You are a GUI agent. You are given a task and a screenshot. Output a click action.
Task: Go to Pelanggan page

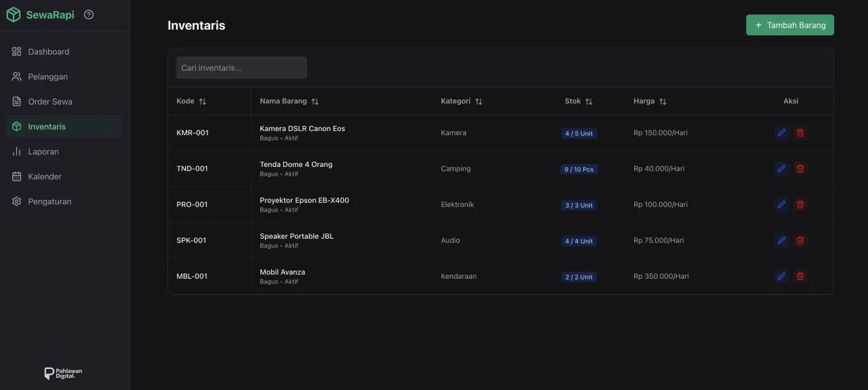coord(64,77)
